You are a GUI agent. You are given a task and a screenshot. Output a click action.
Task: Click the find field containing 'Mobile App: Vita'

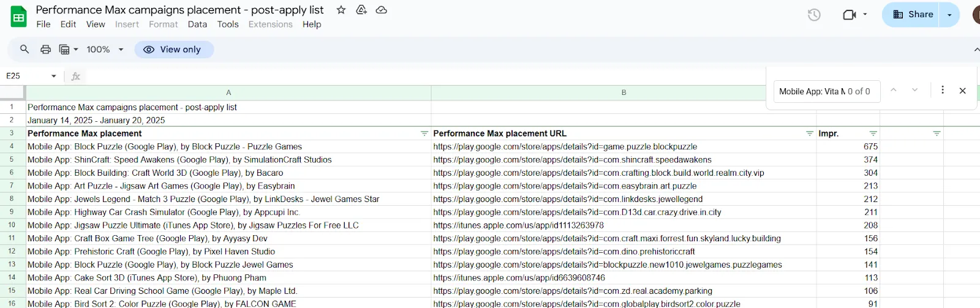826,91
